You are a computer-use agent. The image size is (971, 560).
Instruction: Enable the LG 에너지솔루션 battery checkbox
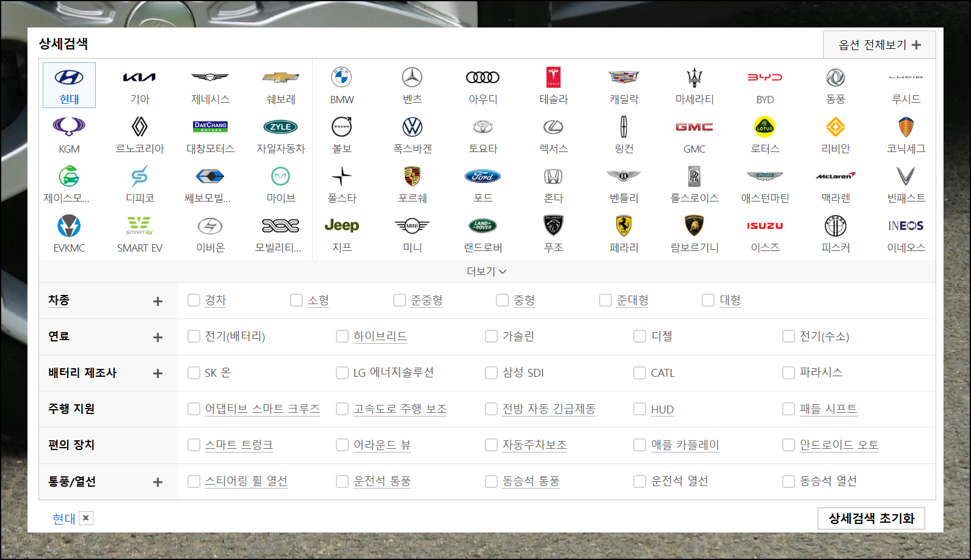[x=343, y=373]
